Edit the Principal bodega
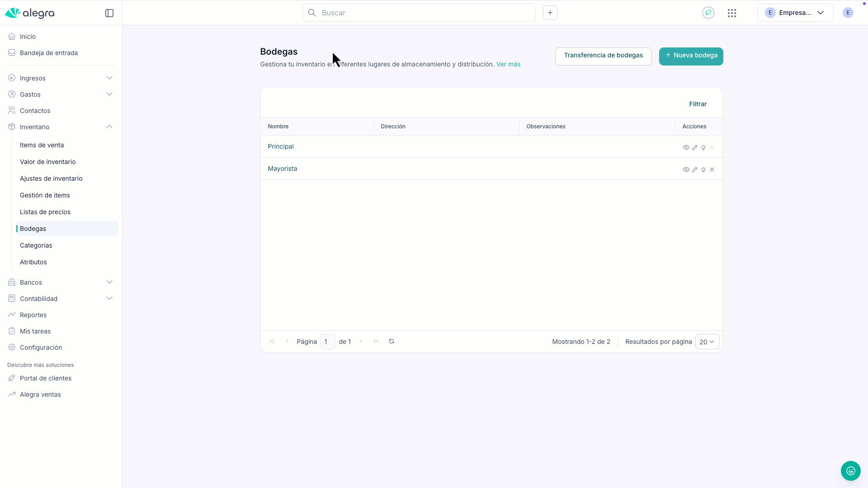 point(695,147)
